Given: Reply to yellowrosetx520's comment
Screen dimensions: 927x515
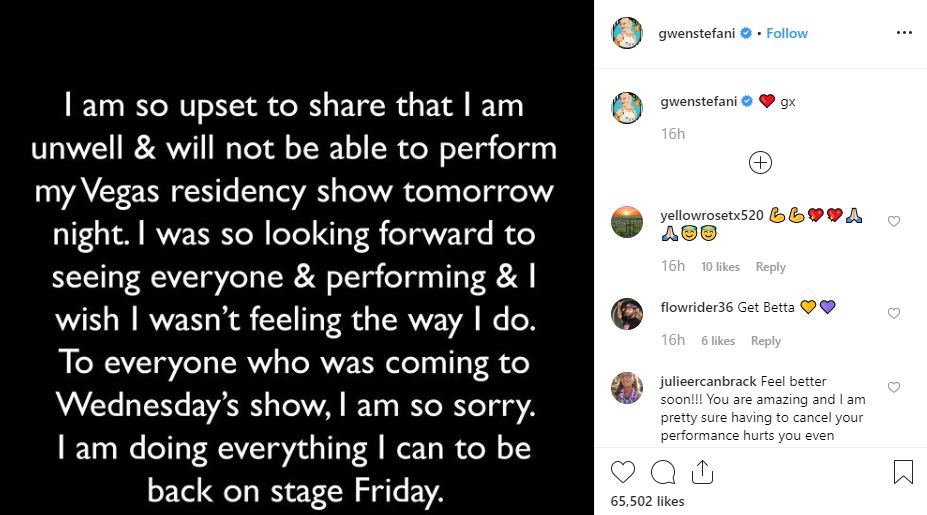Looking at the screenshot, I should 770,267.
